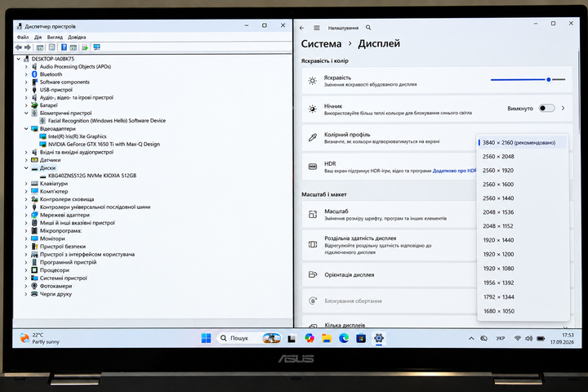Open the Вигляд menu
This screenshot has width=588, height=392.
coord(55,37)
